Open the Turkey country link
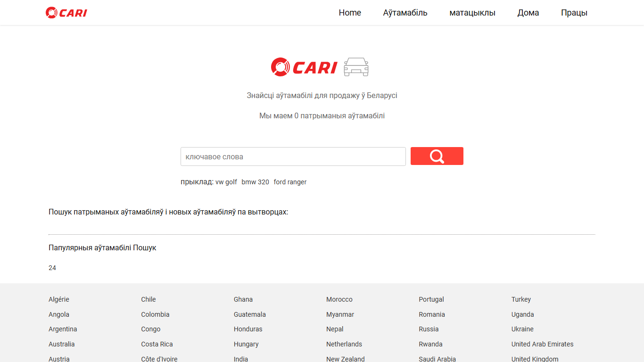 [521, 299]
